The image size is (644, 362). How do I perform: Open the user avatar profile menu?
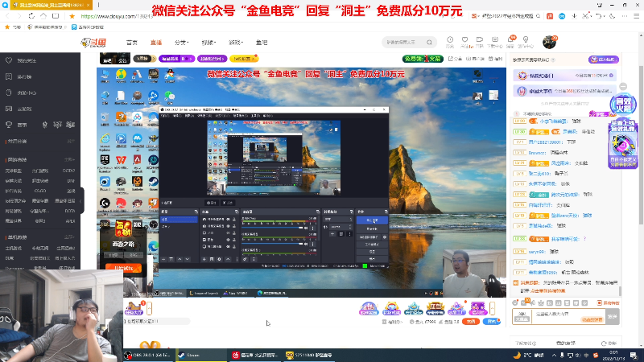pyautogui.click(x=549, y=42)
